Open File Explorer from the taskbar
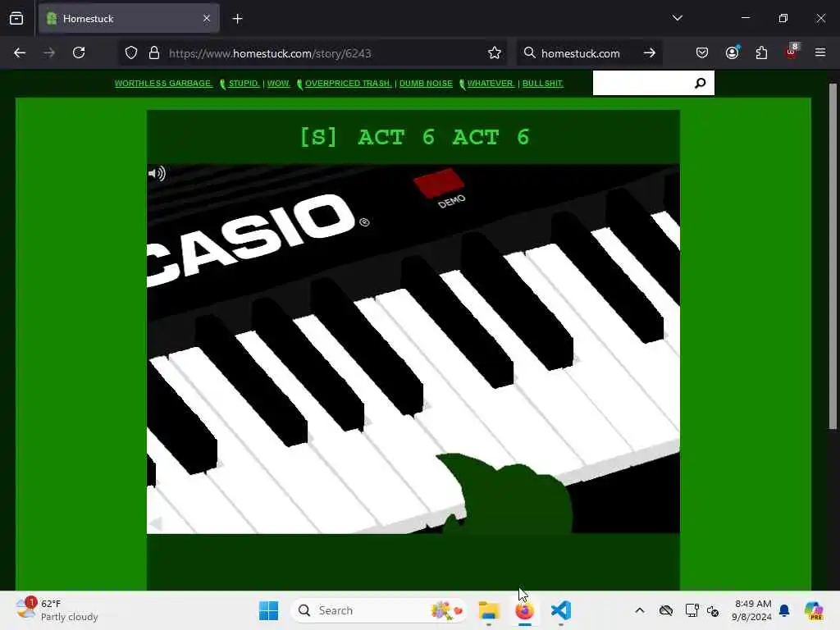Viewport: 840px width, 630px height. point(489,610)
